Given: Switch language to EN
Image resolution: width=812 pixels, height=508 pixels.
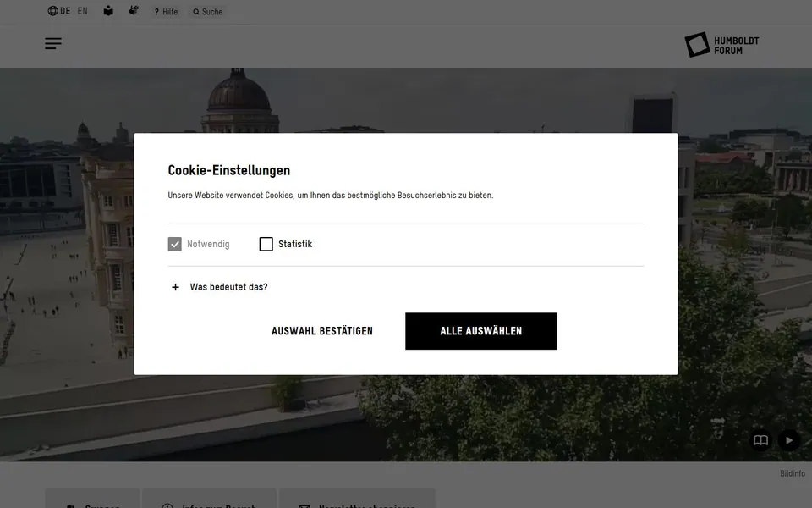Looking at the screenshot, I should point(82,11).
